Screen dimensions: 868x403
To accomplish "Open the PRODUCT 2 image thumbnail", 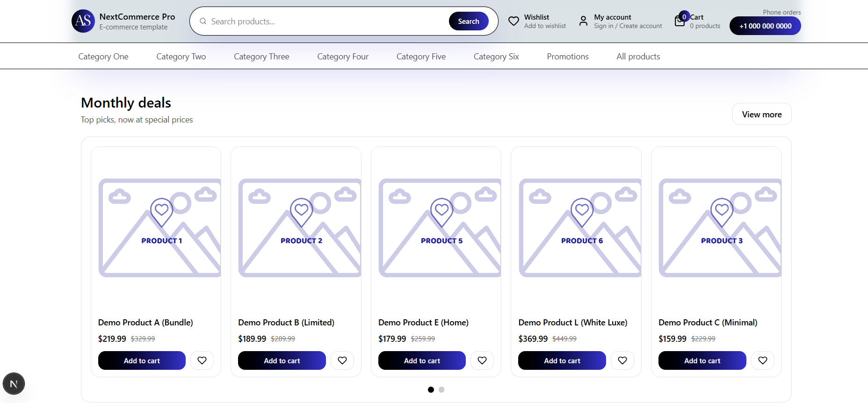I will pyautogui.click(x=300, y=228).
